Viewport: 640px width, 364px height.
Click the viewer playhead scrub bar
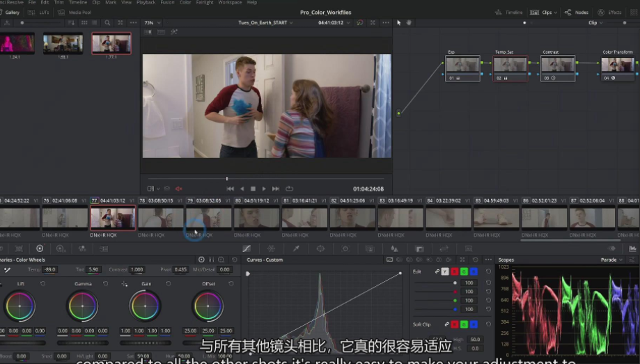click(266, 179)
